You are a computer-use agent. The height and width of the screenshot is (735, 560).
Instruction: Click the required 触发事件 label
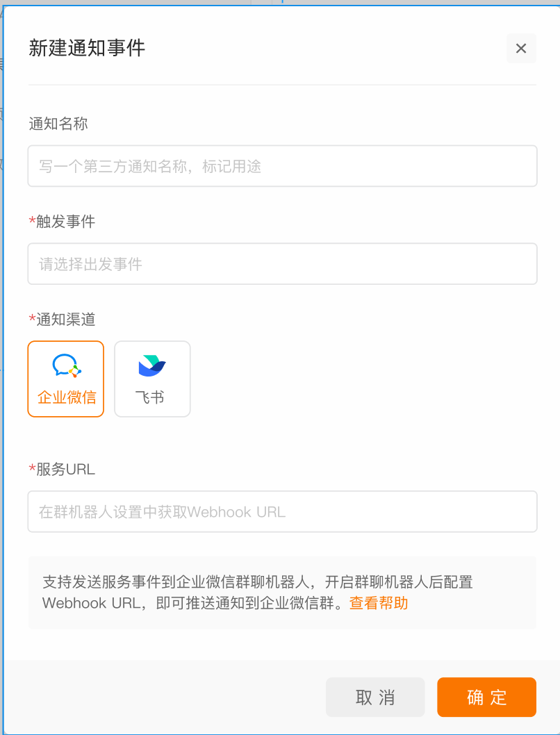[62, 221]
